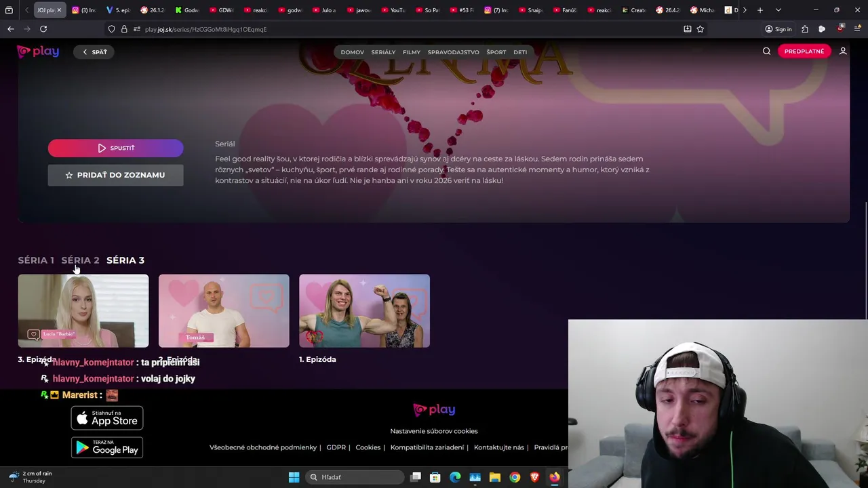Open weather widget showing rain
868x488 pixels.
coord(31,477)
